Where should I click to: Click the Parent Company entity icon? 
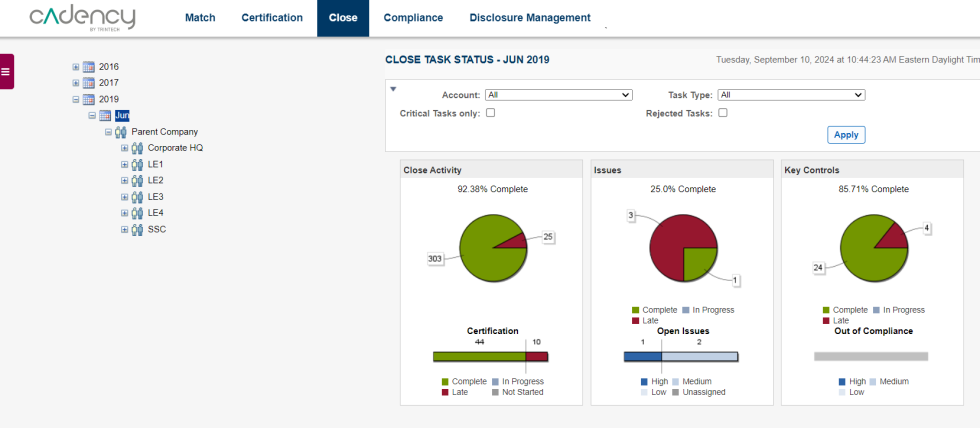coord(120,132)
